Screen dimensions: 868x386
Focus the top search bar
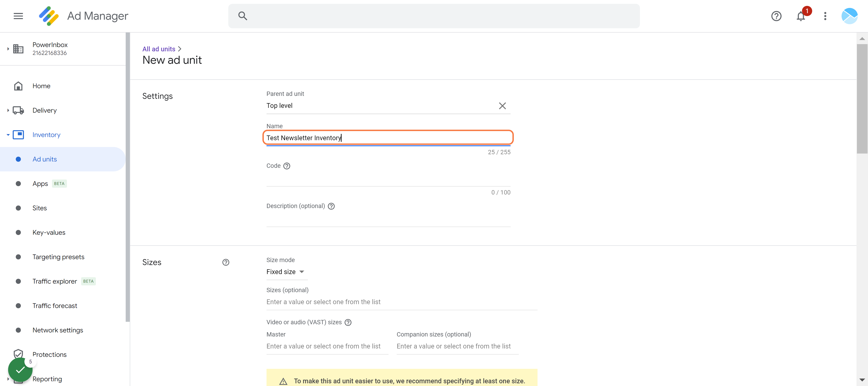[x=434, y=16]
